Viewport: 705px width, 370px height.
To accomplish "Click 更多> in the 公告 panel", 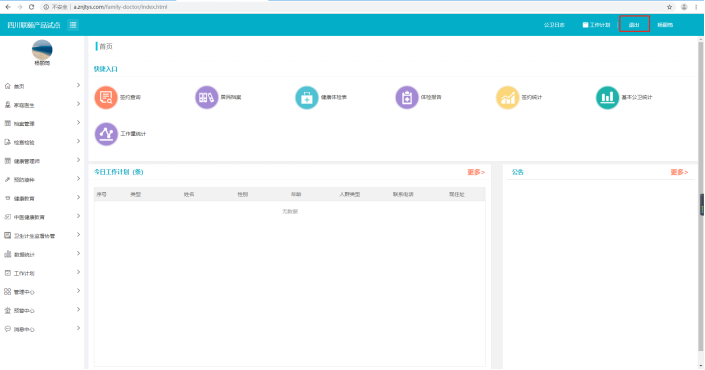I will pyautogui.click(x=679, y=172).
